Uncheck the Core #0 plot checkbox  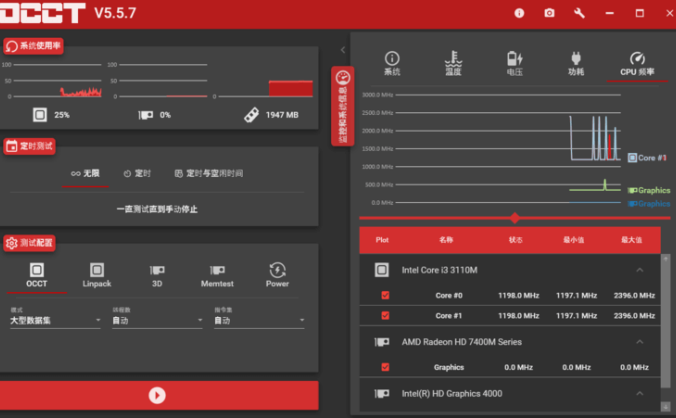click(x=385, y=295)
